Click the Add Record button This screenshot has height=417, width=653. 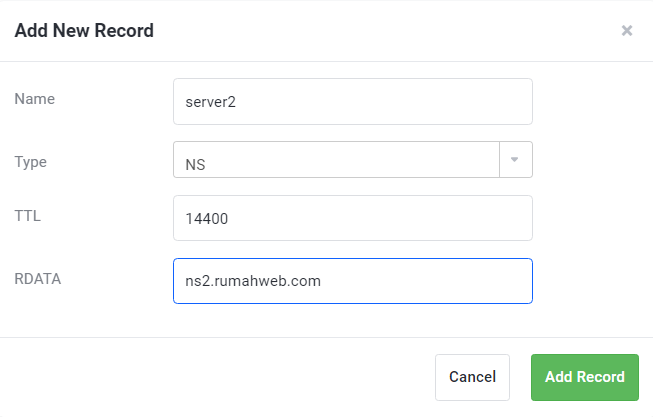[x=585, y=377]
